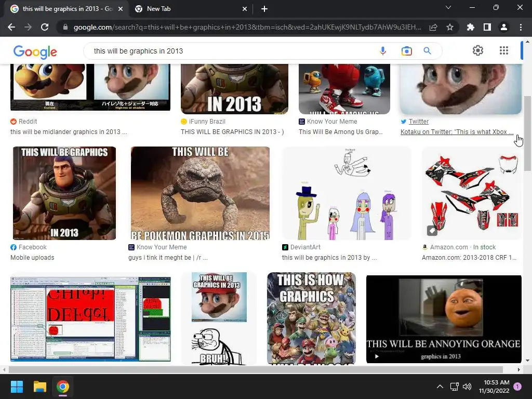Open 'this will be midlander graphics in 2013' title

tap(69, 131)
